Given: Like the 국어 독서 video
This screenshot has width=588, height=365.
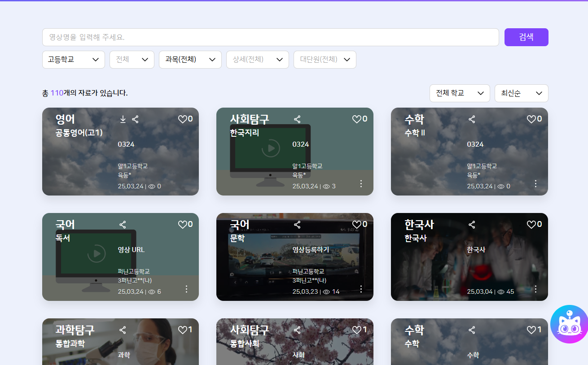Looking at the screenshot, I should tap(182, 225).
